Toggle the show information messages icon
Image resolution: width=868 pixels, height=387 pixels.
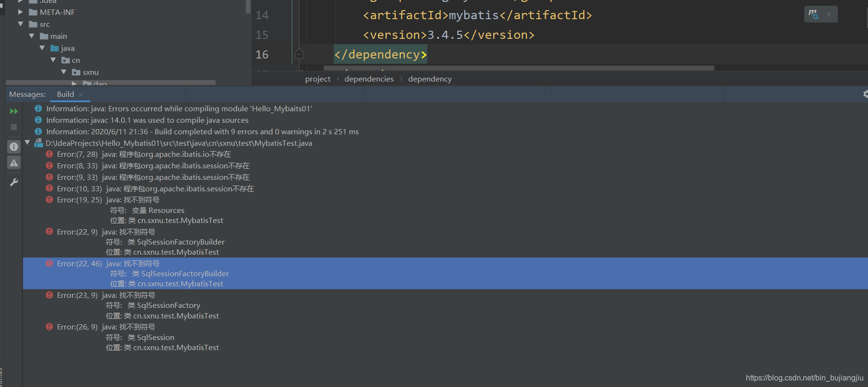[x=14, y=147]
